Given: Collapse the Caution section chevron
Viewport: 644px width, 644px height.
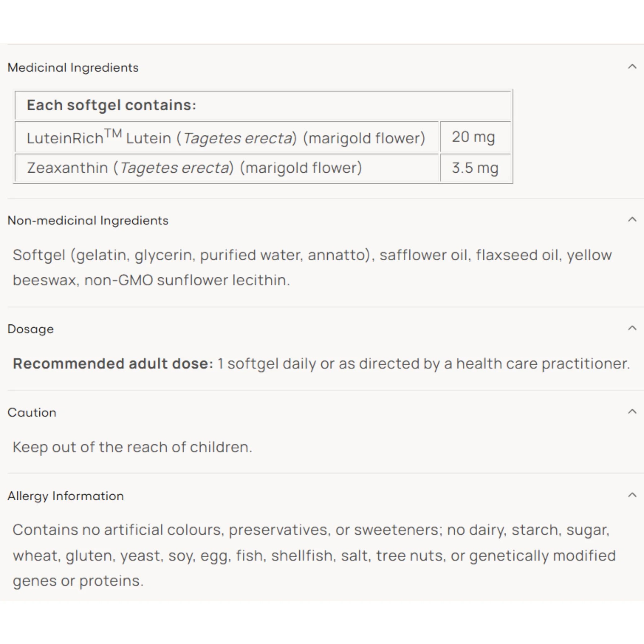Looking at the screenshot, I should click(x=632, y=412).
